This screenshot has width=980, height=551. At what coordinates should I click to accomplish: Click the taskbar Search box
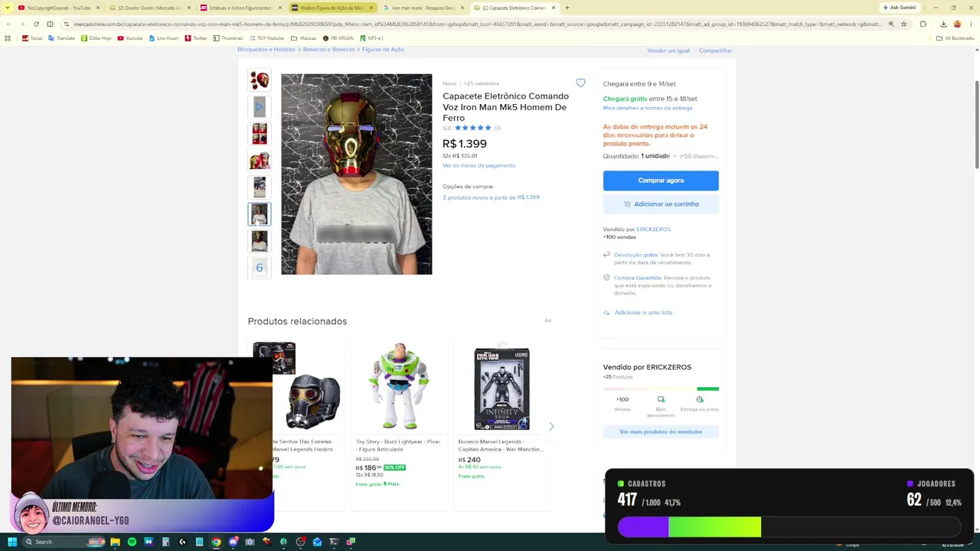tap(64, 542)
